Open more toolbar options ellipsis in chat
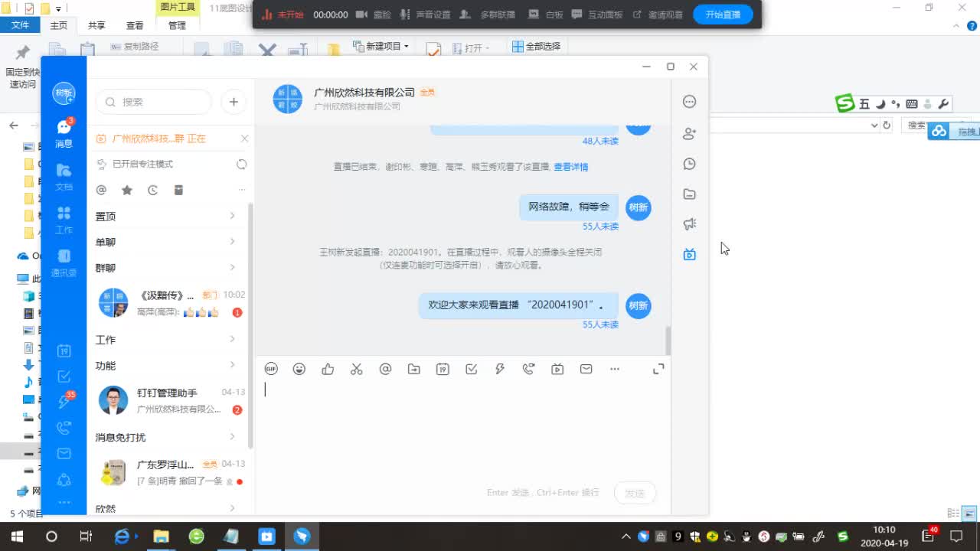Image resolution: width=980 pixels, height=551 pixels. point(615,369)
